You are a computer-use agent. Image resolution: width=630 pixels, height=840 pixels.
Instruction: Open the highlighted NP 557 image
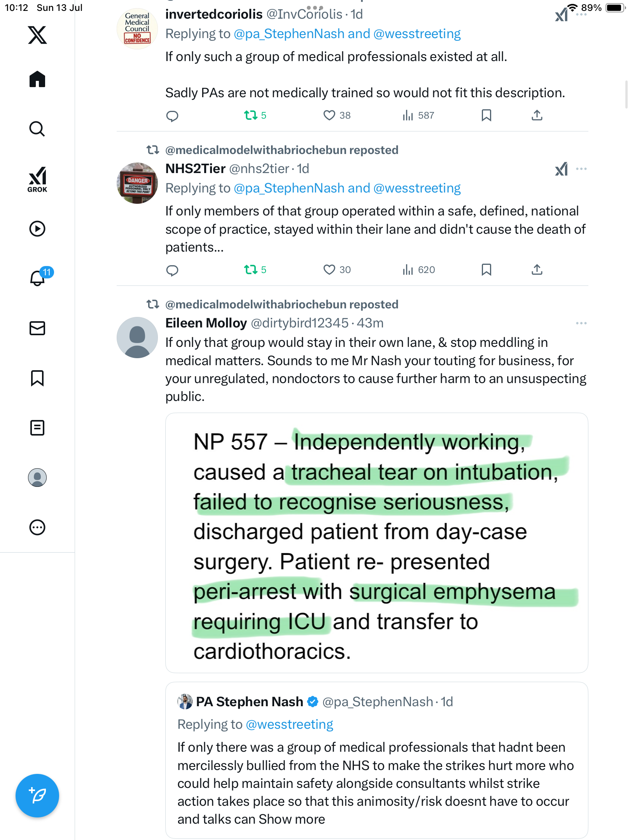376,543
